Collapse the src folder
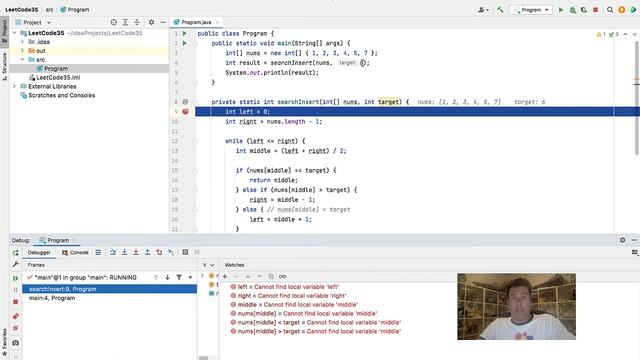This screenshot has height=360, width=640. (22, 60)
